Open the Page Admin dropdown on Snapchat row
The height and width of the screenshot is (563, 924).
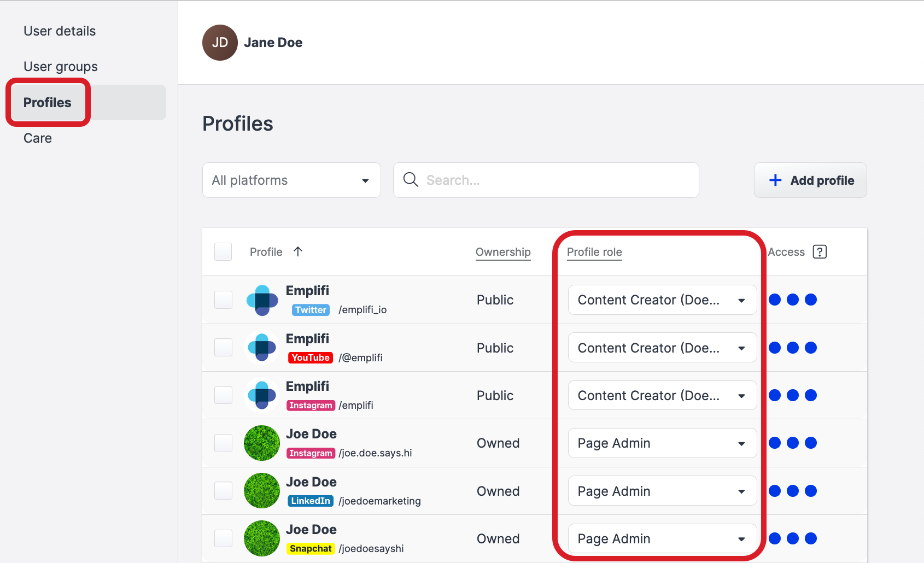[662, 538]
